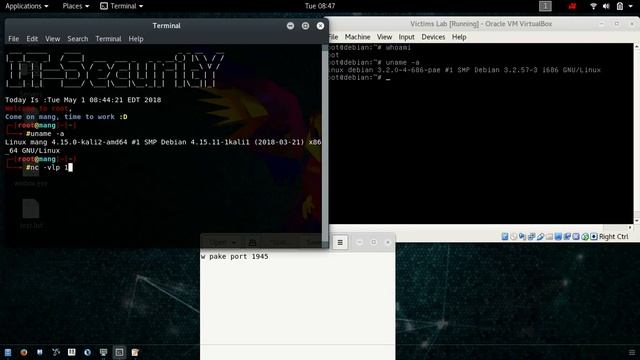Click the battery status icon
The height and width of the screenshot is (360, 640).
(x=620, y=6)
